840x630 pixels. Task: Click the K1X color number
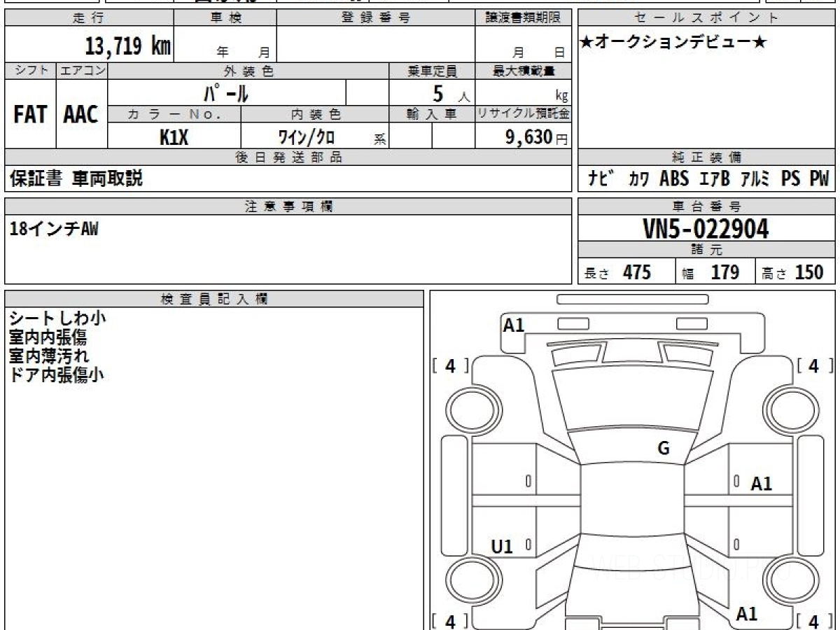pyautogui.click(x=174, y=137)
